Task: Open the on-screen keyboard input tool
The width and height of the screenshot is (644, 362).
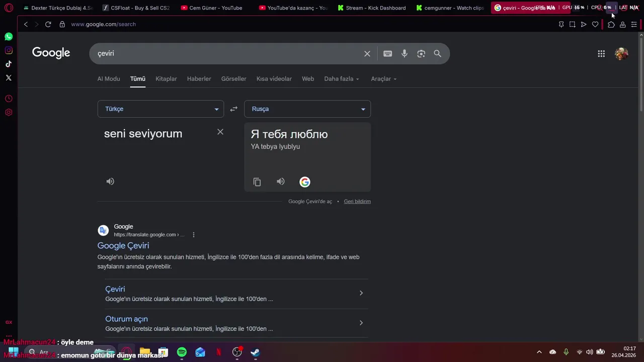Action: tap(387, 54)
